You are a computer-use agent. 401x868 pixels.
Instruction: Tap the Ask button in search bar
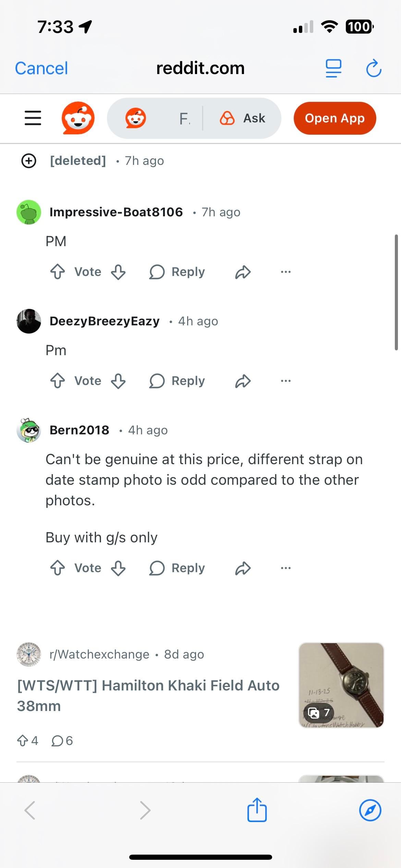pos(242,118)
